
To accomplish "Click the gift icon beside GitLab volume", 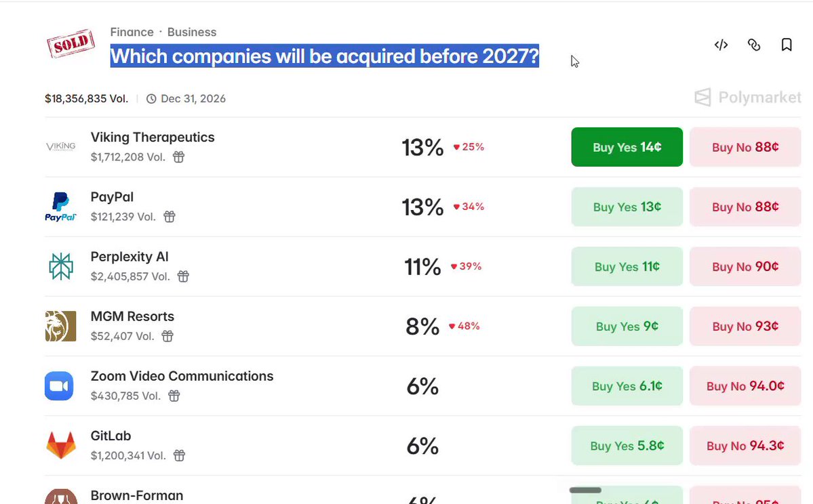I will 179,456.
